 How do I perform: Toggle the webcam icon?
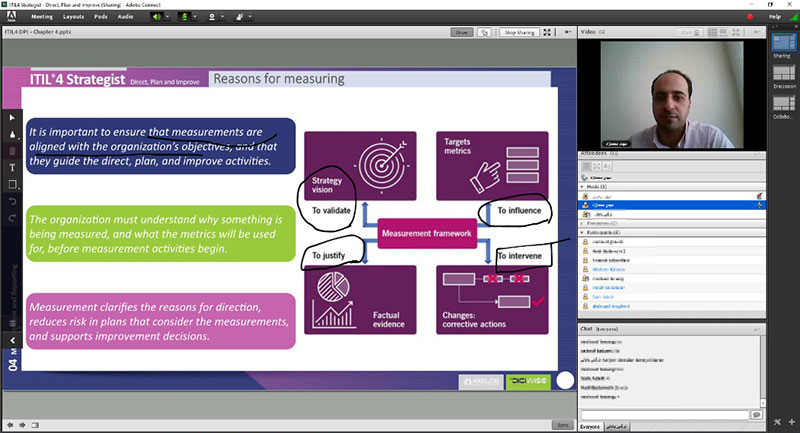coord(212,16)
